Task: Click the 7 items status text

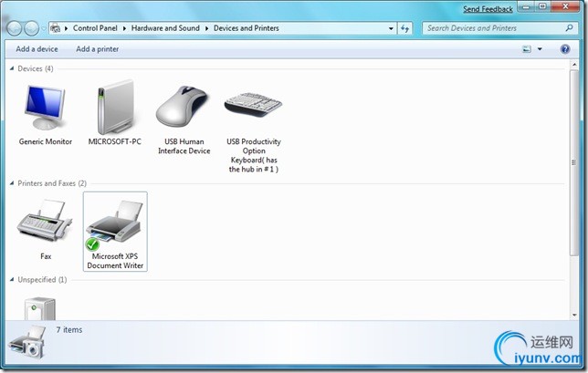Action: [x=69, y=330]
